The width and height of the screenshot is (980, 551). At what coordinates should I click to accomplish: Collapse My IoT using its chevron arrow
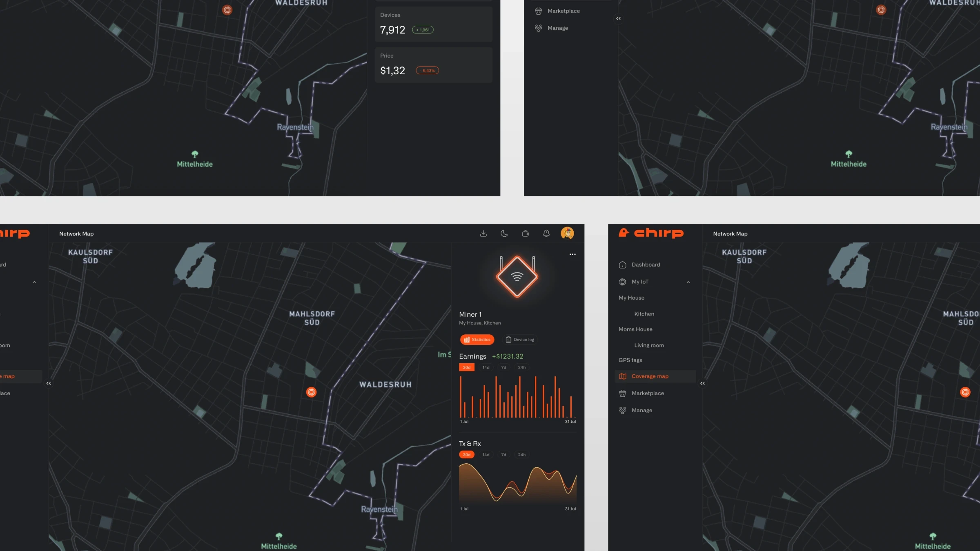(688, 282)
